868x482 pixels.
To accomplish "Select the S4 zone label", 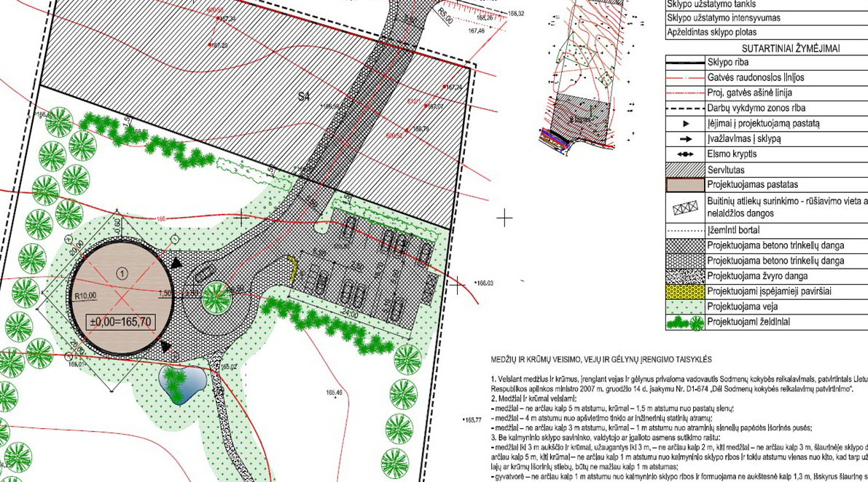I will point(303,95).
